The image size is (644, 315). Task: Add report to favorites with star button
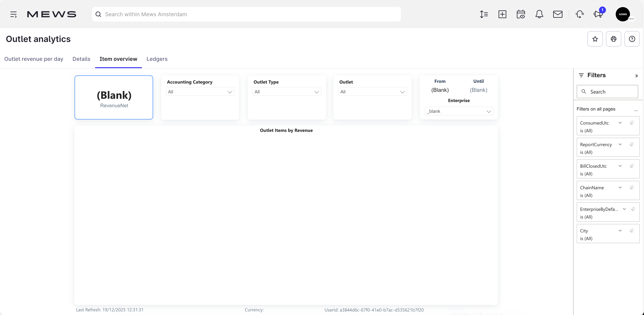tap(595, 39)
